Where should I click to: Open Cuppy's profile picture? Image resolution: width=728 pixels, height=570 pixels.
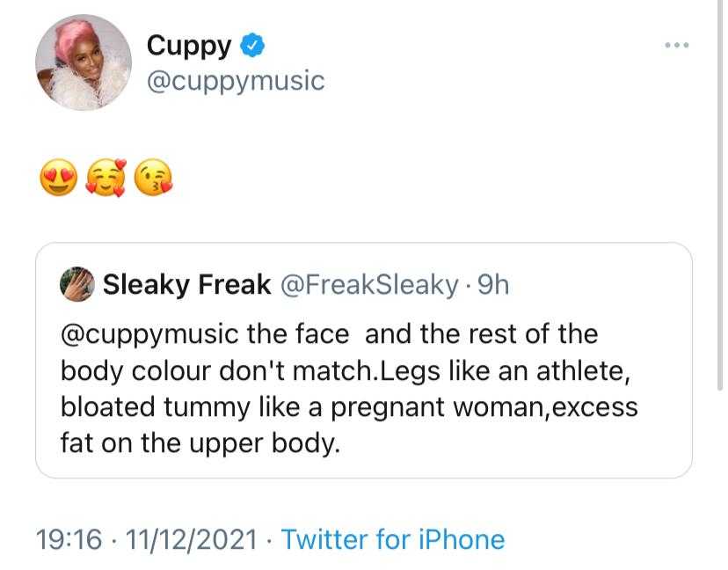click(x=83, y=62)
